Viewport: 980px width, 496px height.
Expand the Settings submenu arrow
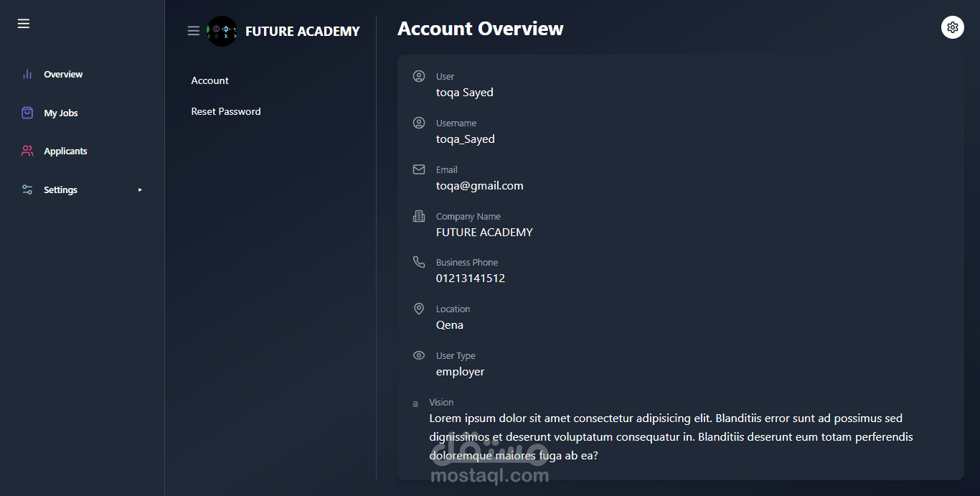[x=140, y=189]
